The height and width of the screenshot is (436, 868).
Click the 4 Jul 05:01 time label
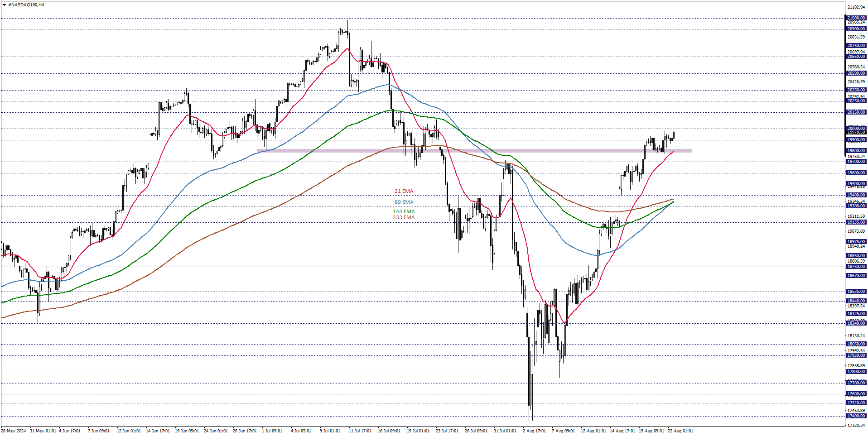point(301,431)
